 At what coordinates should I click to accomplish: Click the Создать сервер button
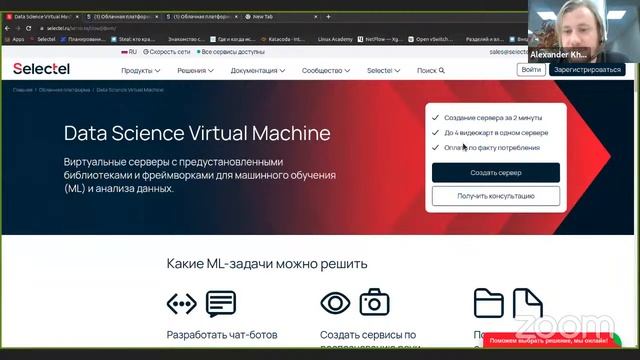point(496,173)
